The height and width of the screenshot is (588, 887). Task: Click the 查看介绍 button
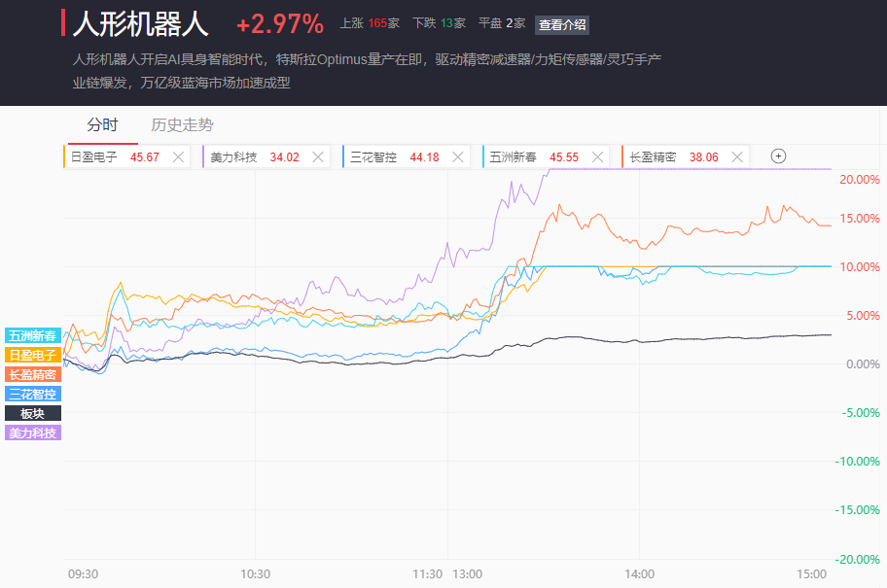562,24
